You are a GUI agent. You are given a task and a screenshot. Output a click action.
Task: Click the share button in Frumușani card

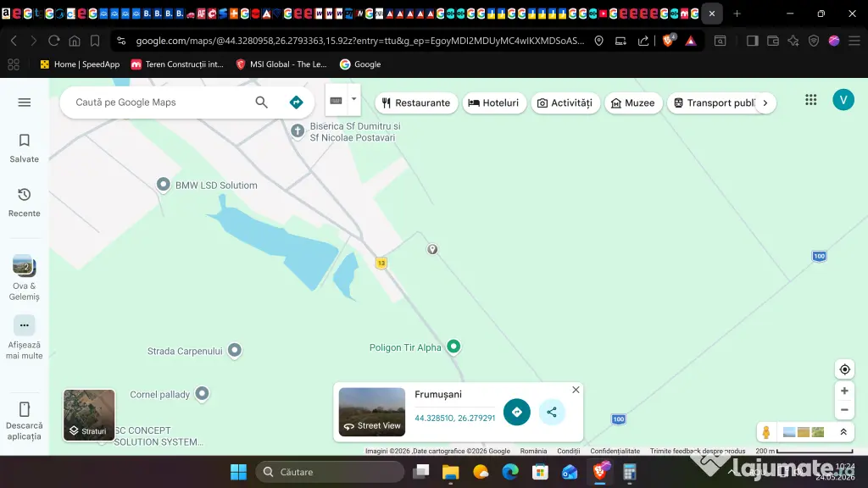pyautogui.click(x=552, y=412)
